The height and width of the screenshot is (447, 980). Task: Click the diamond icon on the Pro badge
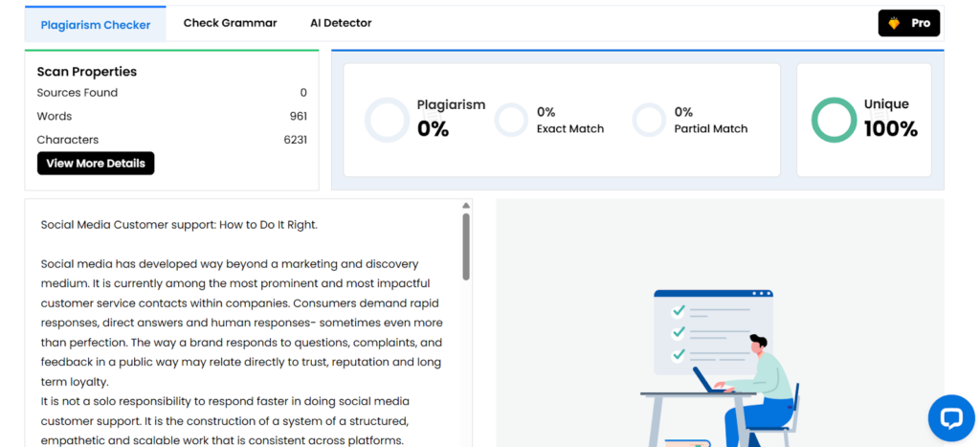pos(894,23)
